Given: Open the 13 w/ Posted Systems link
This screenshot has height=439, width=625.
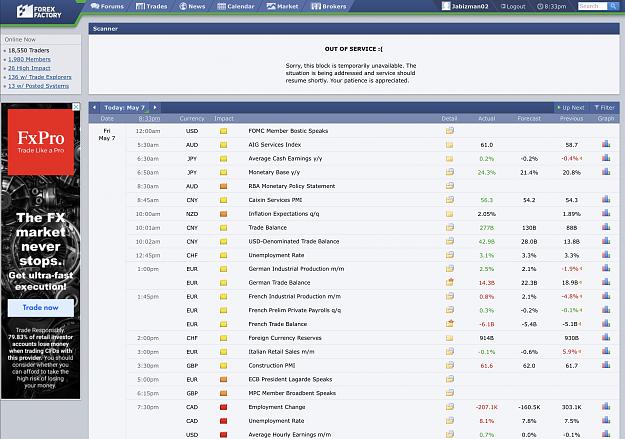Looking at the screenshot, I should [x=38, y=86].
